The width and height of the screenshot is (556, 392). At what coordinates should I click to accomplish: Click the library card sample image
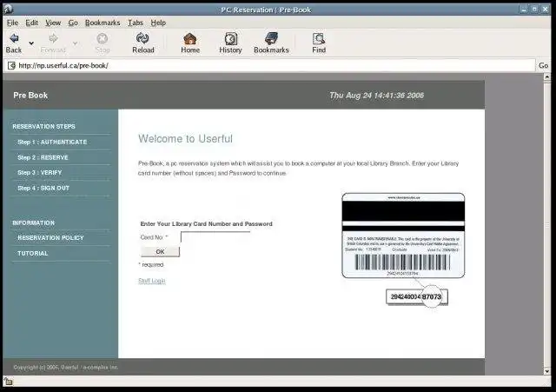coord(403,236)
